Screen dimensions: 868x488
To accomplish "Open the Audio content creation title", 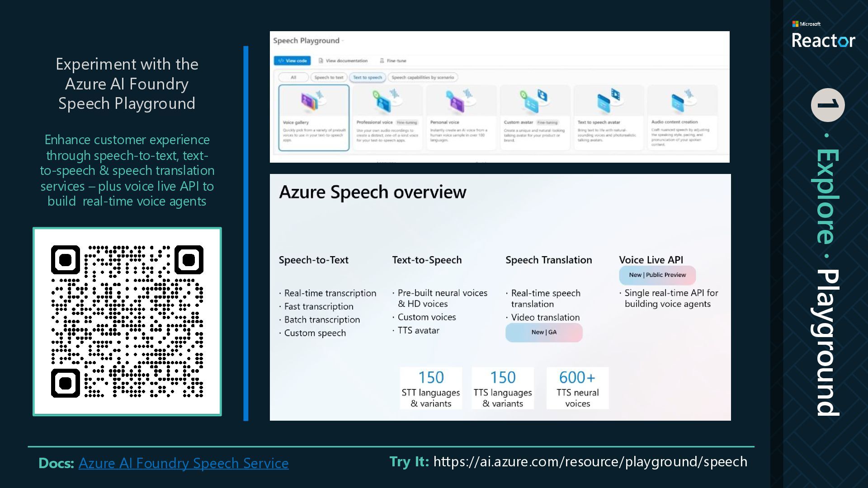I will coord(675,122).
